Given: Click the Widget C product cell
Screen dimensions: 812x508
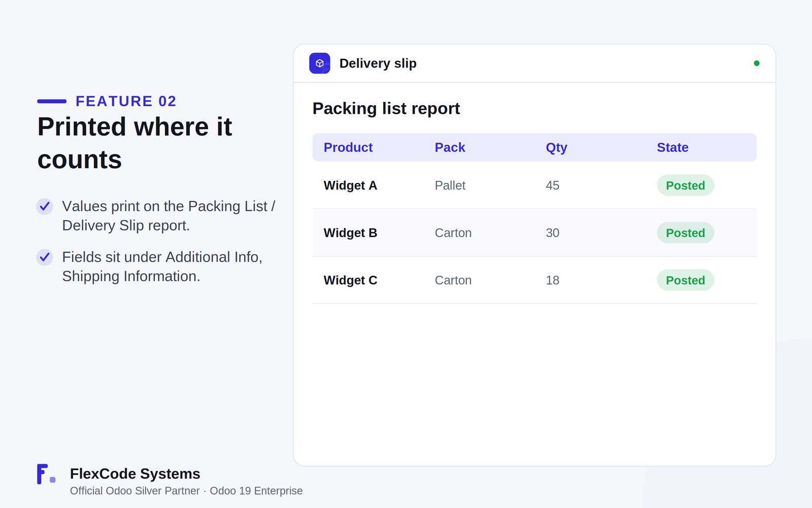Looking at the screenshot, I should pos(351,280).
